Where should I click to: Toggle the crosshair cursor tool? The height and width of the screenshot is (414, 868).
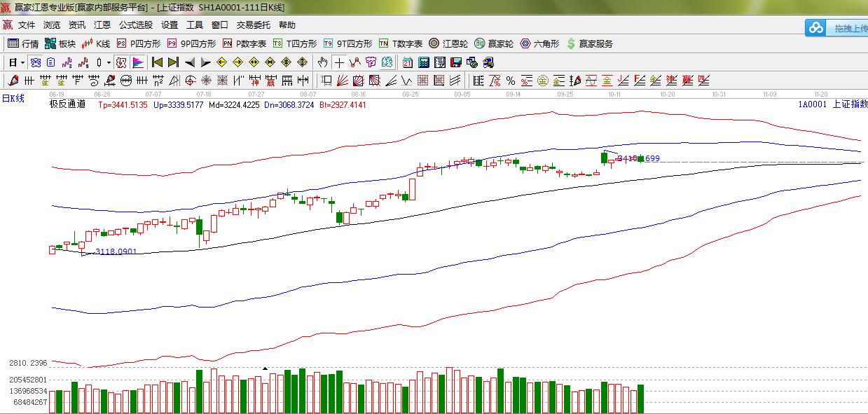click(339, 62)
